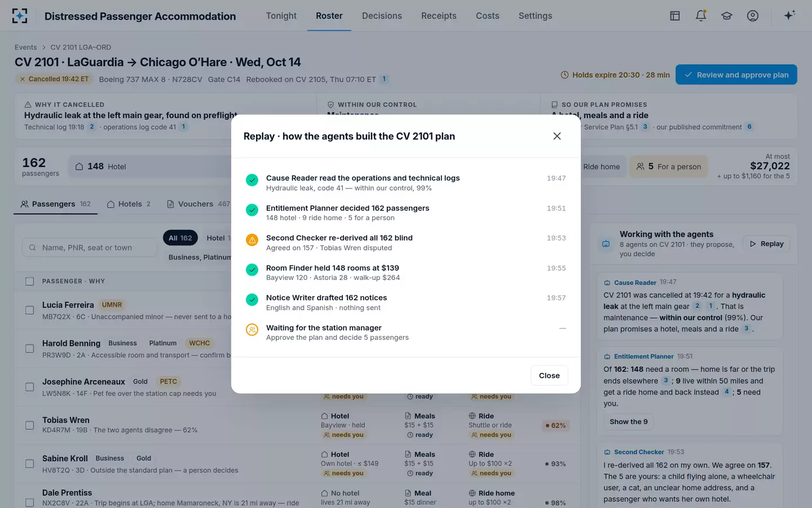Open citation 4 in the Entitlement Planner message
Image resolution: width=812 pixels, height=508 pixels.
pyautogui.click(x=726, y=392)
